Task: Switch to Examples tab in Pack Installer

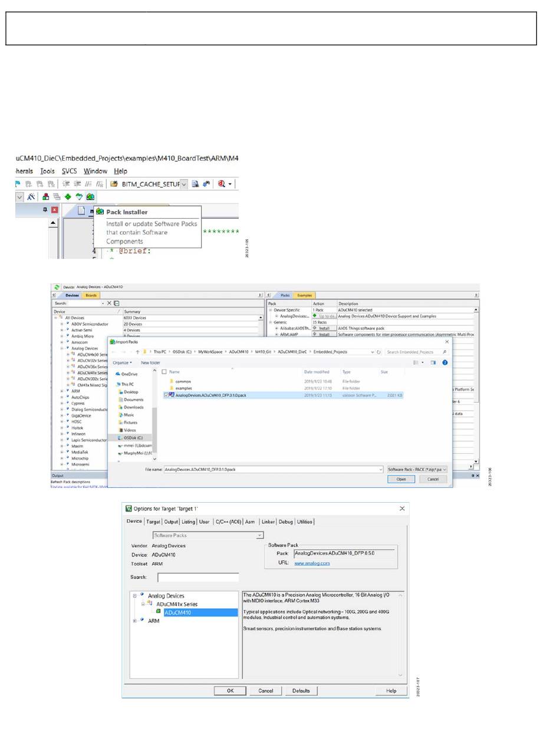Action: click(304, 295)
